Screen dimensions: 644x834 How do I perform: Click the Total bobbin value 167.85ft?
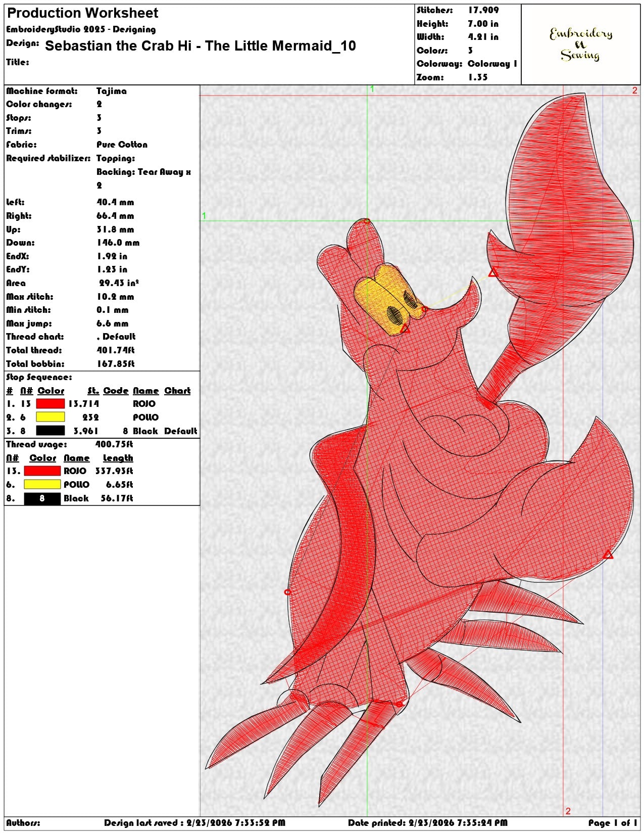[116, 364]
